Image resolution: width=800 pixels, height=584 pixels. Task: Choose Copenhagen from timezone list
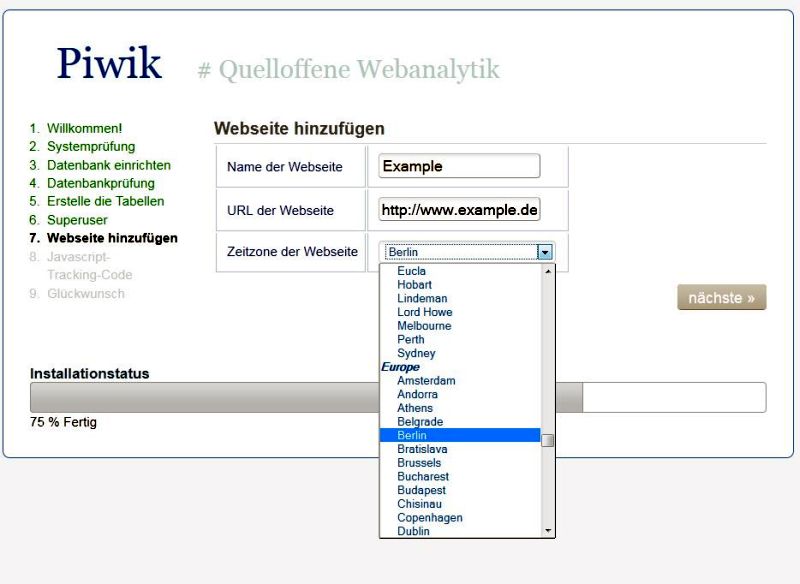[x=460, y=518]
